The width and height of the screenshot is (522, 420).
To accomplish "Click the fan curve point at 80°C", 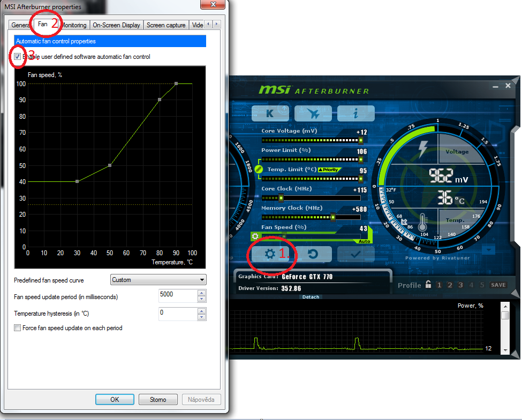I will (160, 100).
